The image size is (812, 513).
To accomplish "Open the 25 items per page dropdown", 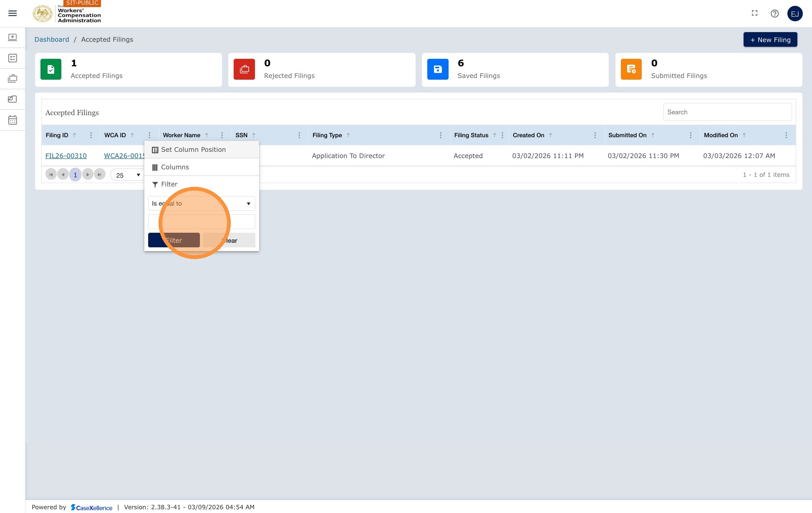I will click(x=128, y=175).
